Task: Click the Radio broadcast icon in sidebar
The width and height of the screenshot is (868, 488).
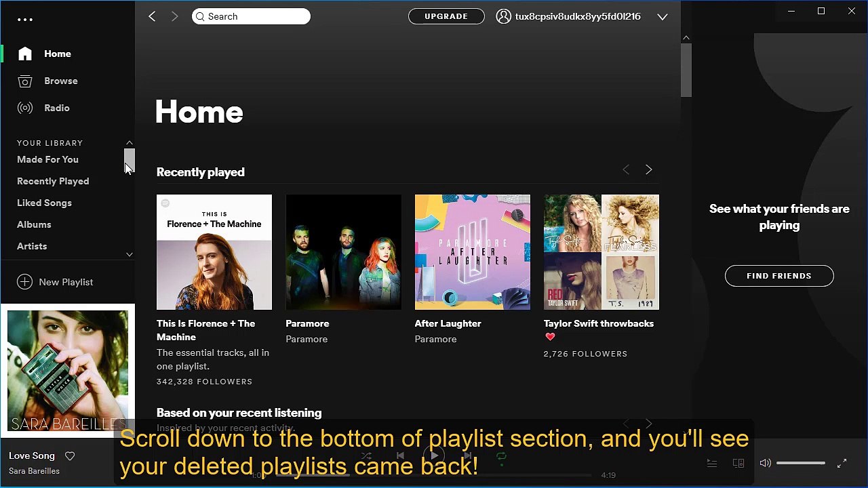Action: tap(25, 108)
